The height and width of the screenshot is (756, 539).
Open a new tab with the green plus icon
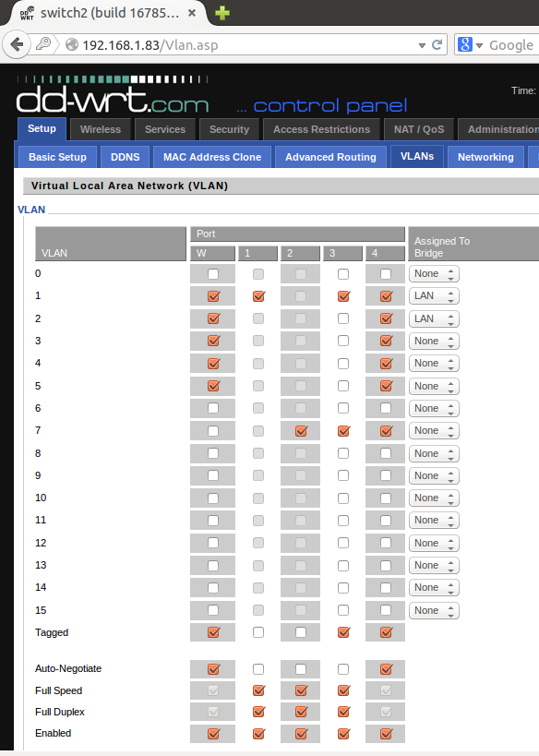point(222,13)
